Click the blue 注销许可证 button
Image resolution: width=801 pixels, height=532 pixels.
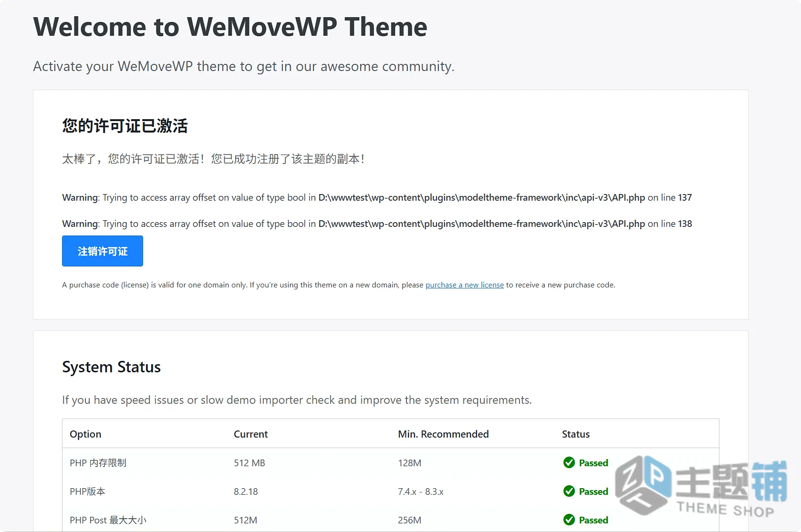coord(103,251)
